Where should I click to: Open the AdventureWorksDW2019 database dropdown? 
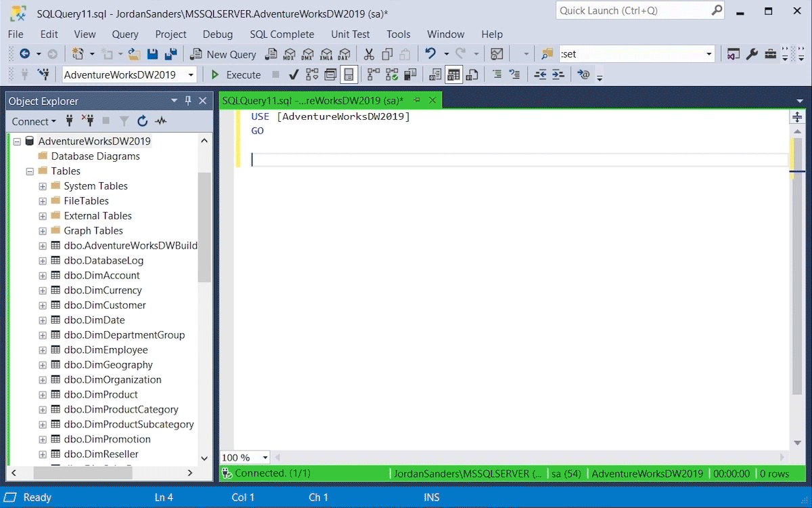click(191, 75)
